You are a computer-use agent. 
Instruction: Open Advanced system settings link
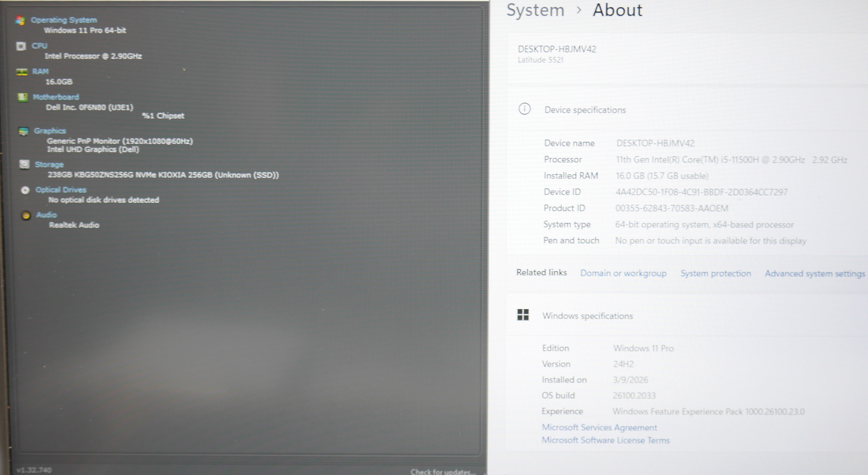point(815,274)
